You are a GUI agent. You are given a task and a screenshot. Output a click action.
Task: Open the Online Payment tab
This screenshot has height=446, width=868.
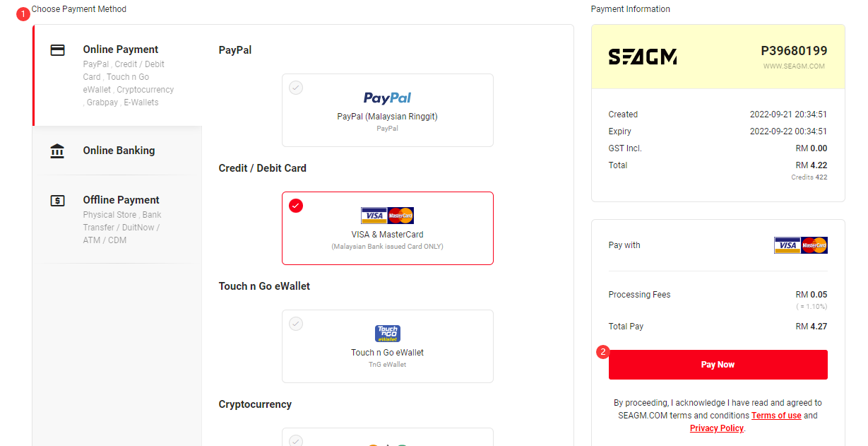click(117, 76)
